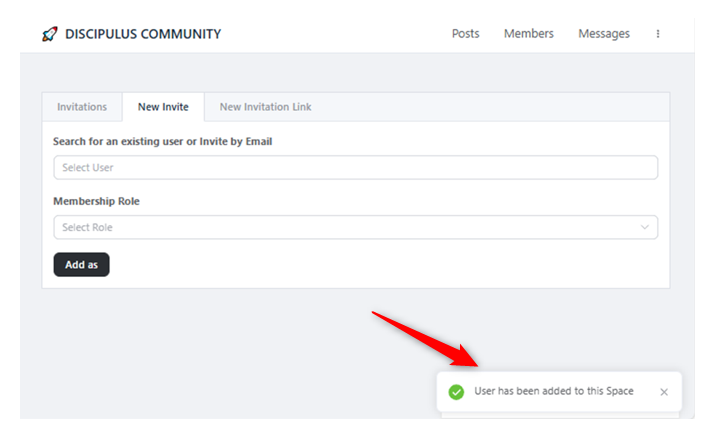
Task: Click the green success checkmark icon
Action: (x=456, y=392)
